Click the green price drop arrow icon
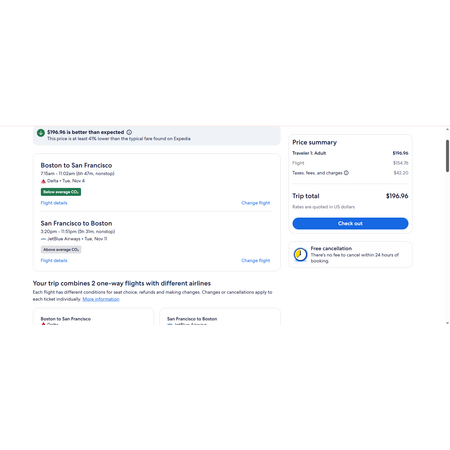Image resolution: width=450 pixels, height=450 pixels. (41, 133)
